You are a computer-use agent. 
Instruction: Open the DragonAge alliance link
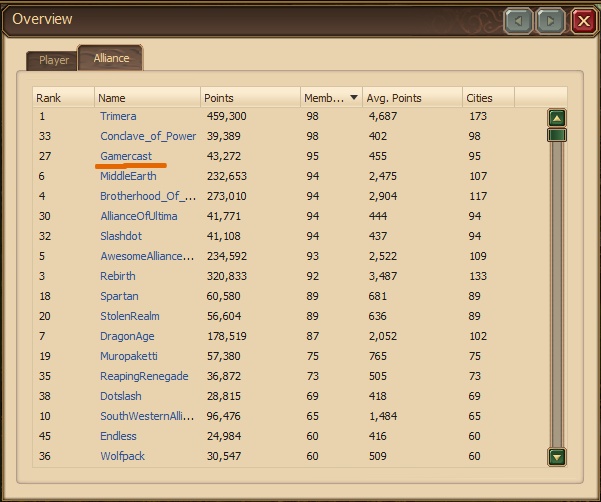pyautogui.click(x=127, y=336)
